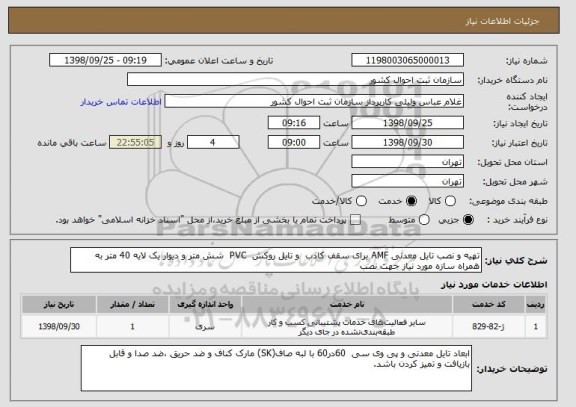Click the need date cell 1398/09/30 in table
The width and height of the screenshot is (576, 407).
tap(59, 326)
